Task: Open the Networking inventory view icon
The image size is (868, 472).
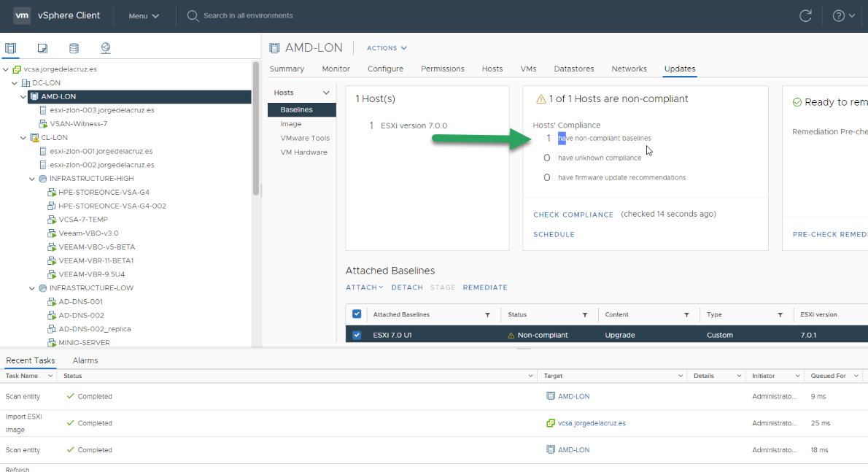Action: [105, 48]
